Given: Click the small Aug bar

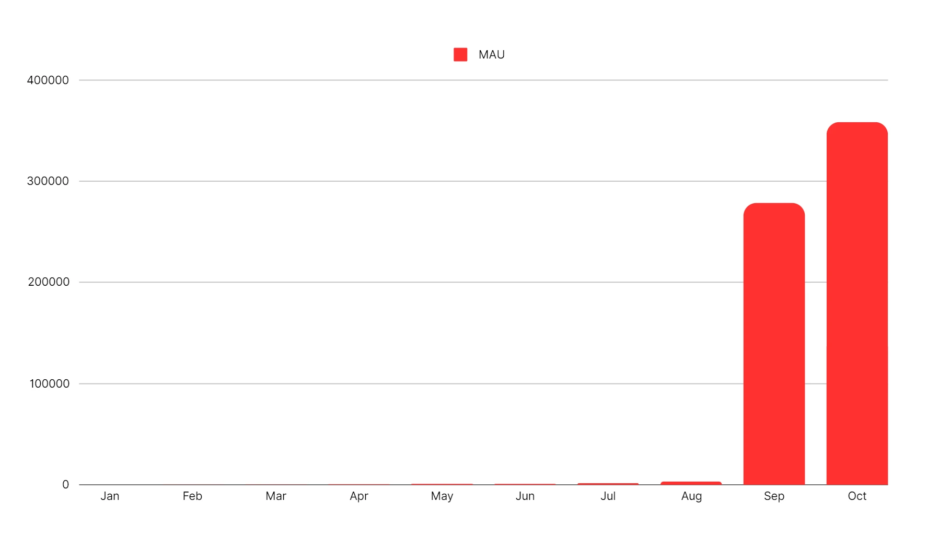Looking at the screenshot, I should pos(691,483).
